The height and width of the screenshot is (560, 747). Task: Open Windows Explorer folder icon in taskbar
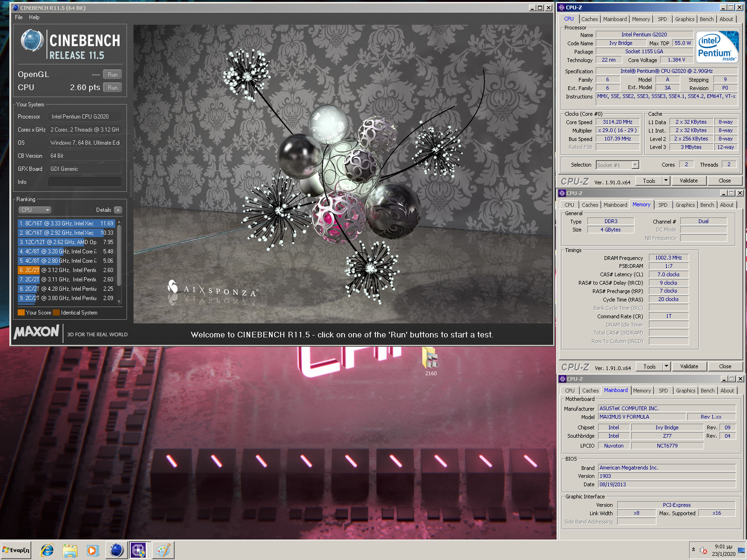(70, 551)
